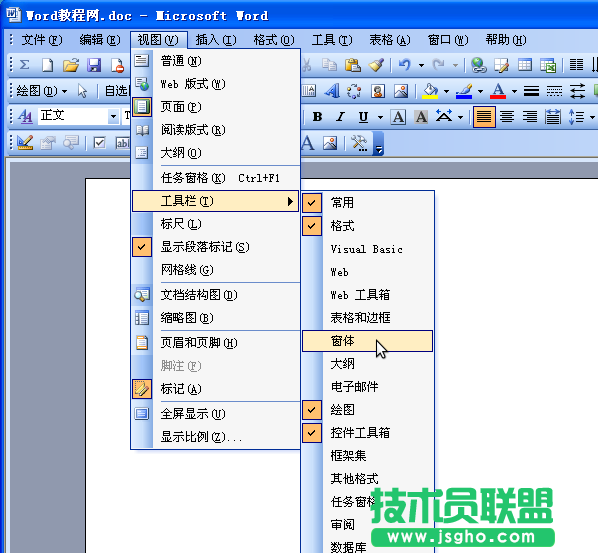Enable the 电子邮件 toolbar
598x553 pixels.
click(368, 387)
